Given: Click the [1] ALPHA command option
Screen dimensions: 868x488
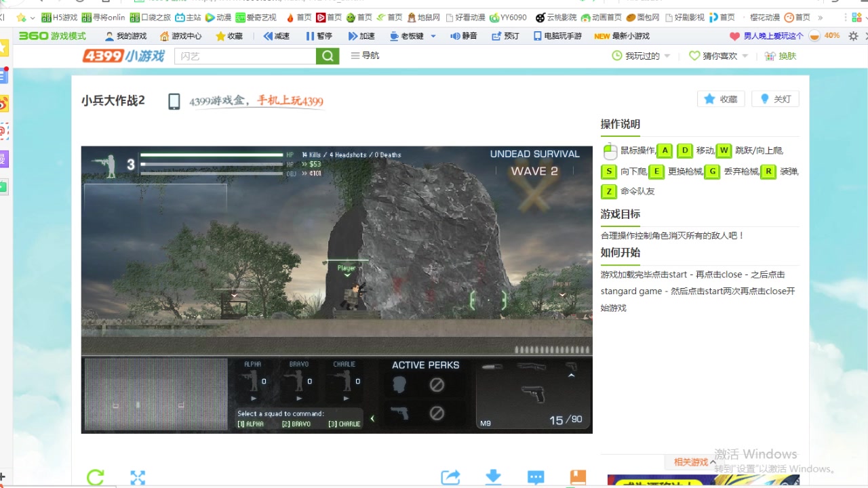Looking at the screenshot, I should coord(250,424).
